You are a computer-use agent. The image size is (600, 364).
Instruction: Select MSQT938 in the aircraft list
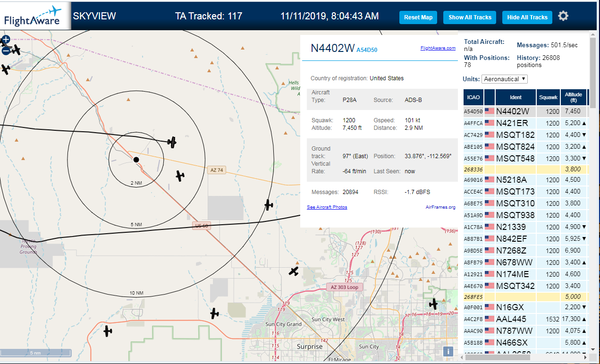525,215
